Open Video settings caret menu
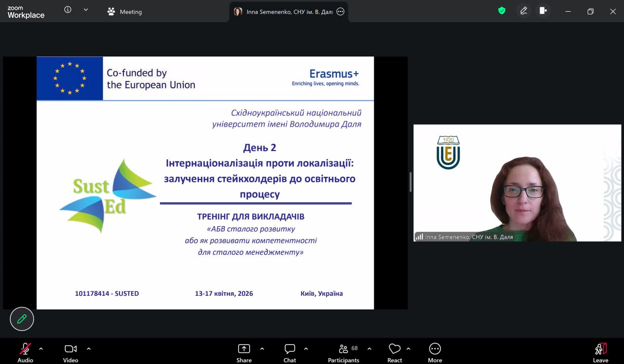This screenshot has width=624, height=364. (89, 349)
